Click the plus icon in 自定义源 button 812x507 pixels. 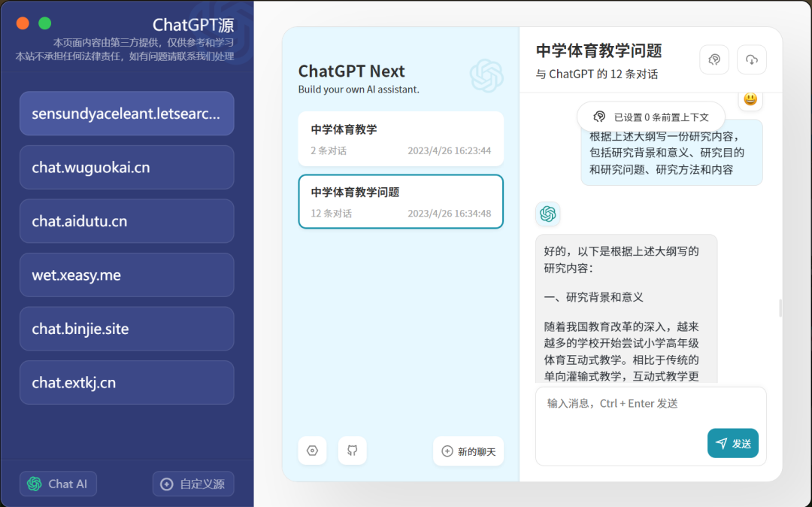coord(167,484)
